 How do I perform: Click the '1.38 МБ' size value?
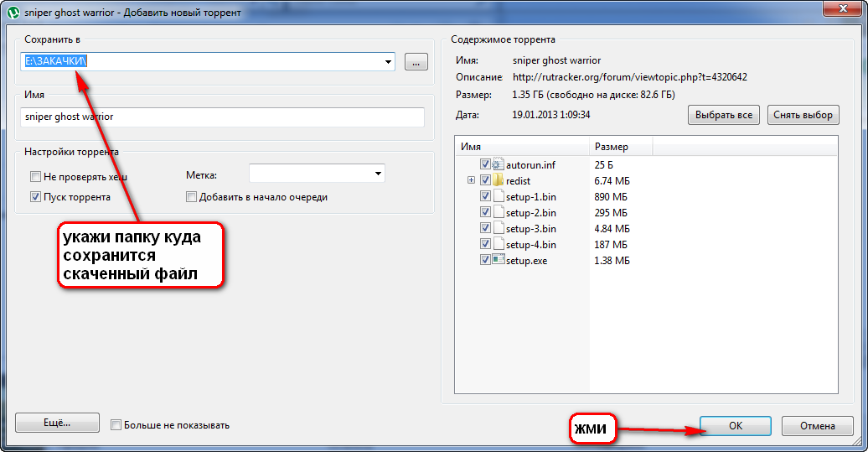(612, 261)
